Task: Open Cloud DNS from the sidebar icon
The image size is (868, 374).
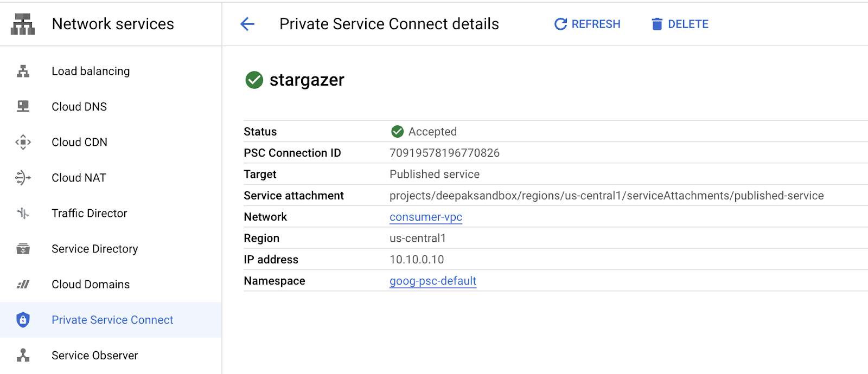Action: 22,106
